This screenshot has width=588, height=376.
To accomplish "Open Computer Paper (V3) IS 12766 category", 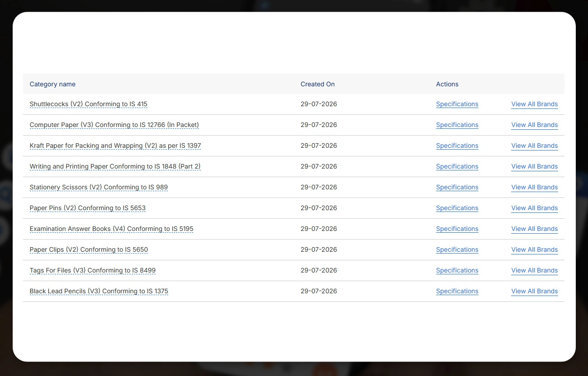I will tap(114, 125).
